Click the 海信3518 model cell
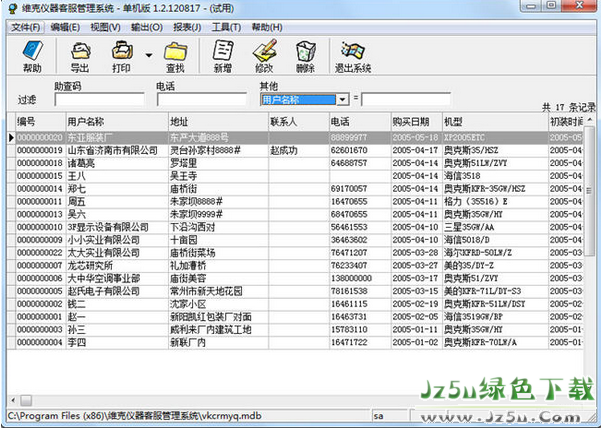The width and height of the screenshot is (601, 430). (x=495, y=176)
